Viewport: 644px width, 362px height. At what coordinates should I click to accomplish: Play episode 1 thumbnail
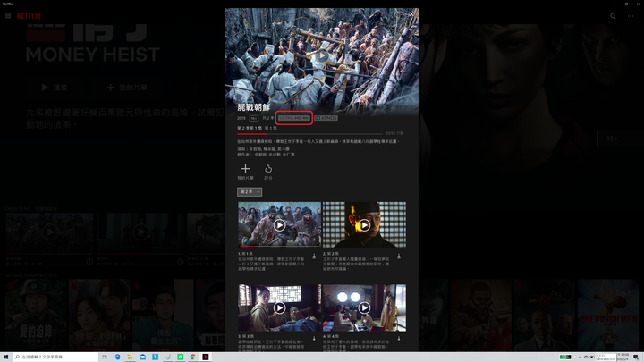click(279, 225)
